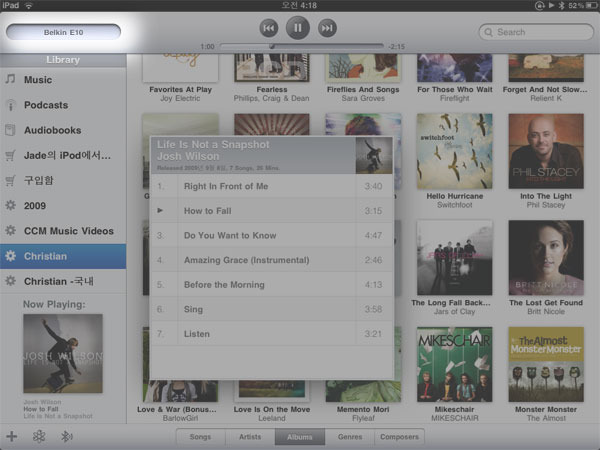The image size is (600, 450).
Task: Open Into The Light Phil Stacey album
Action: pos(546,151)
